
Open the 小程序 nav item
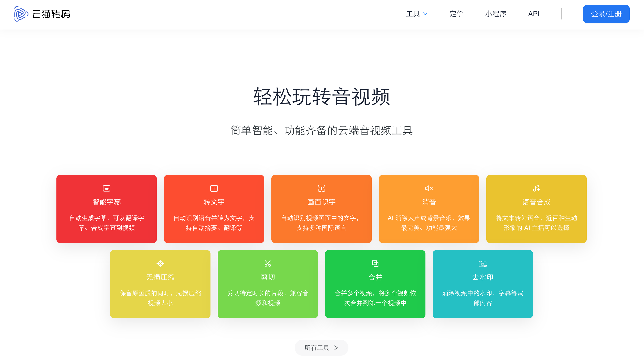tap(496, 14)
